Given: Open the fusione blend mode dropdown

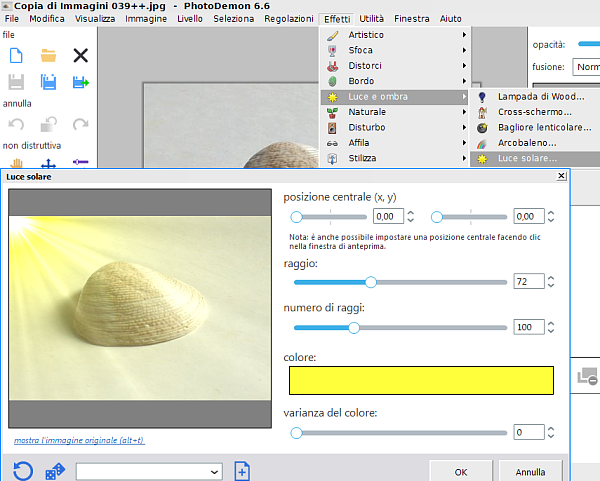Looking at the screenshot, I should click(584, 67).
